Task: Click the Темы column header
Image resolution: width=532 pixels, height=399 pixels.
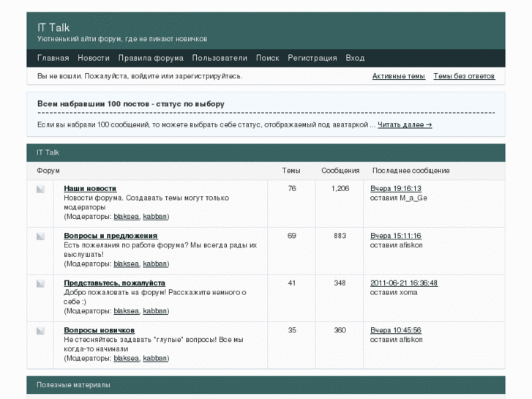Action: (x=291, y=171)
